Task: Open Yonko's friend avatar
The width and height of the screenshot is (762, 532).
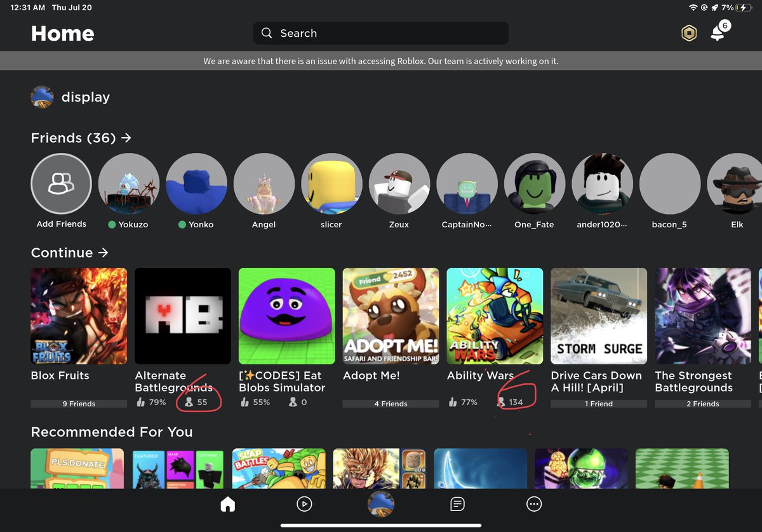Action: coord(196,183)
